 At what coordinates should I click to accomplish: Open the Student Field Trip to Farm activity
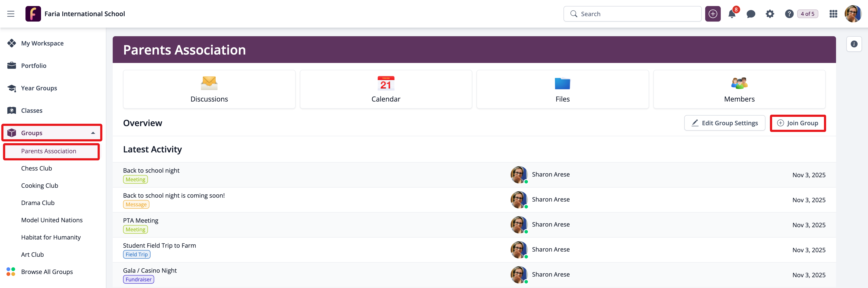coord(159,245)
